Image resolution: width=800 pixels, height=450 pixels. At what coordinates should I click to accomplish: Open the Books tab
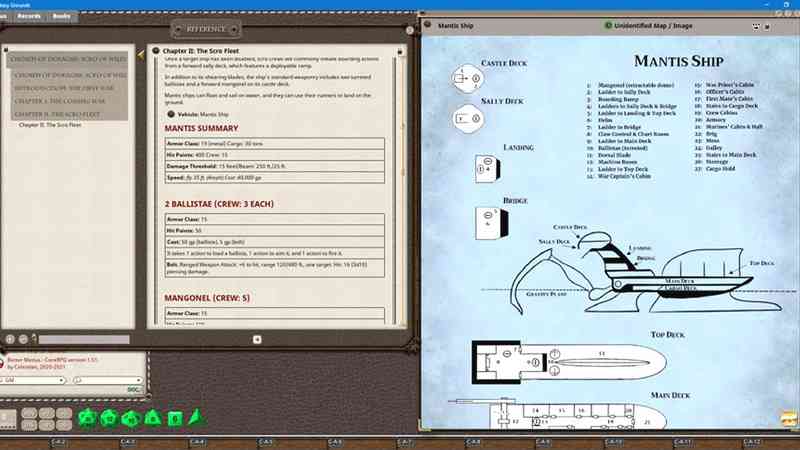[x=61, y=17]
